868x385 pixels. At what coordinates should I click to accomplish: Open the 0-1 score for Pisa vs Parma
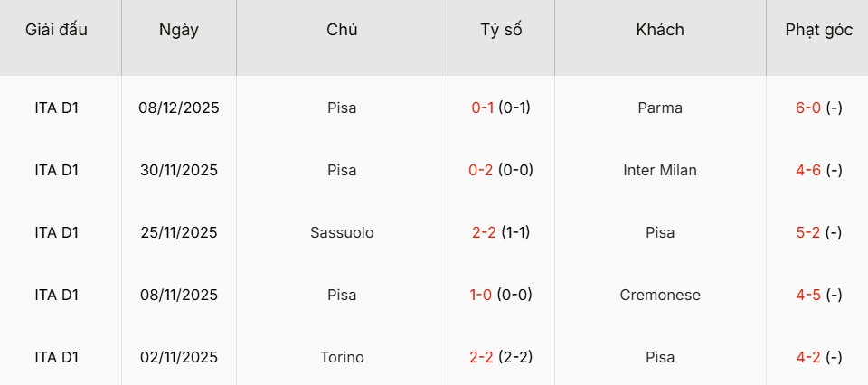(x=483, y=108)
